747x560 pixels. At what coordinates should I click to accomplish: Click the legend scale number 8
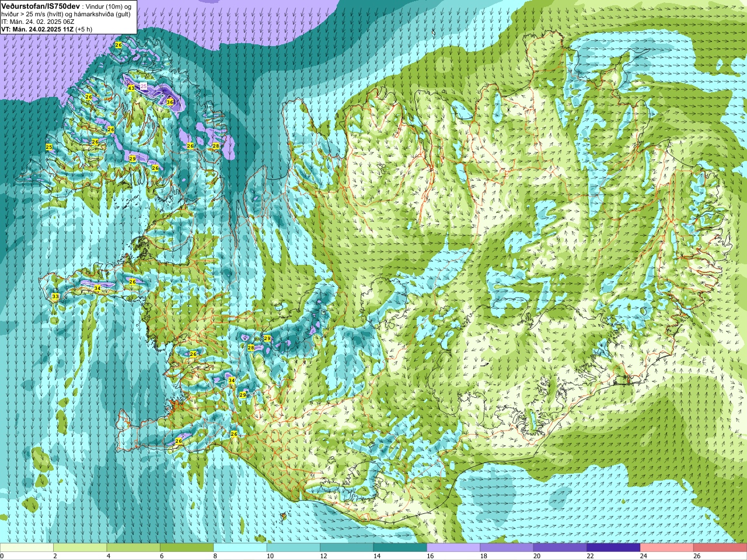click(215, 556)
